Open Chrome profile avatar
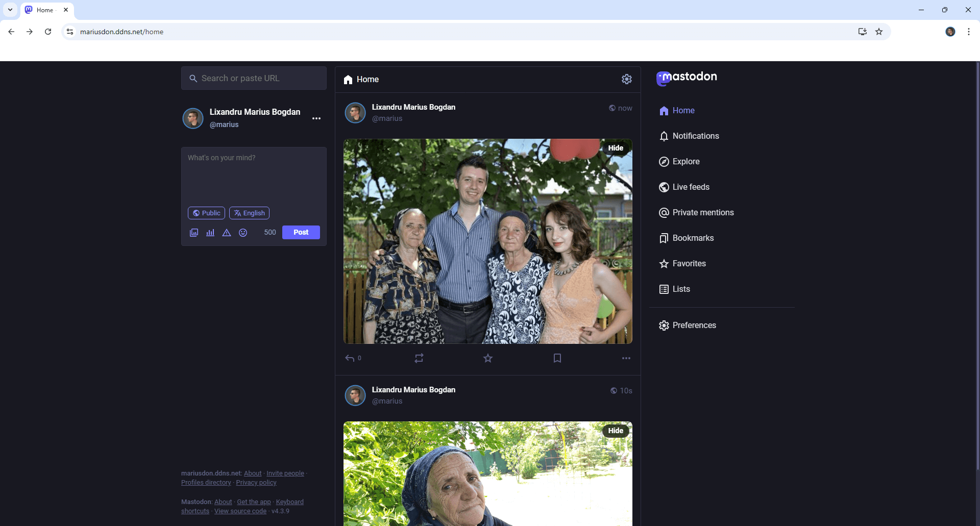 950,32
